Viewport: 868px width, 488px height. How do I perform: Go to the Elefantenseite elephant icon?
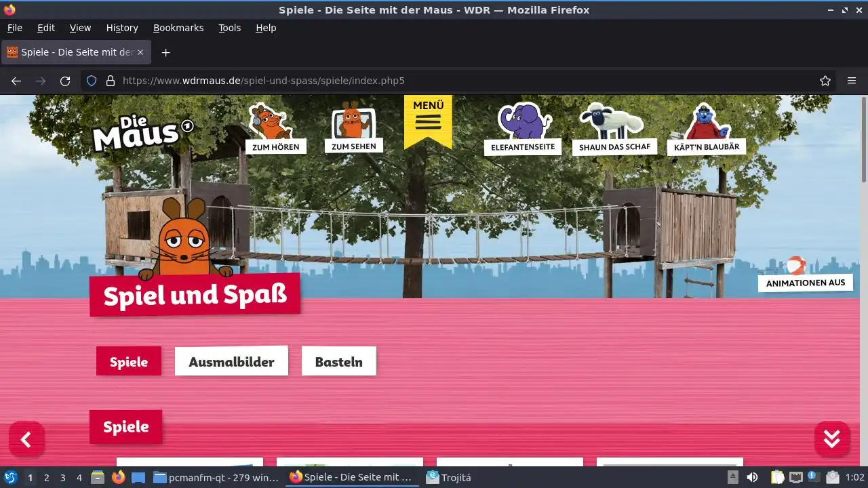point(523,129)
